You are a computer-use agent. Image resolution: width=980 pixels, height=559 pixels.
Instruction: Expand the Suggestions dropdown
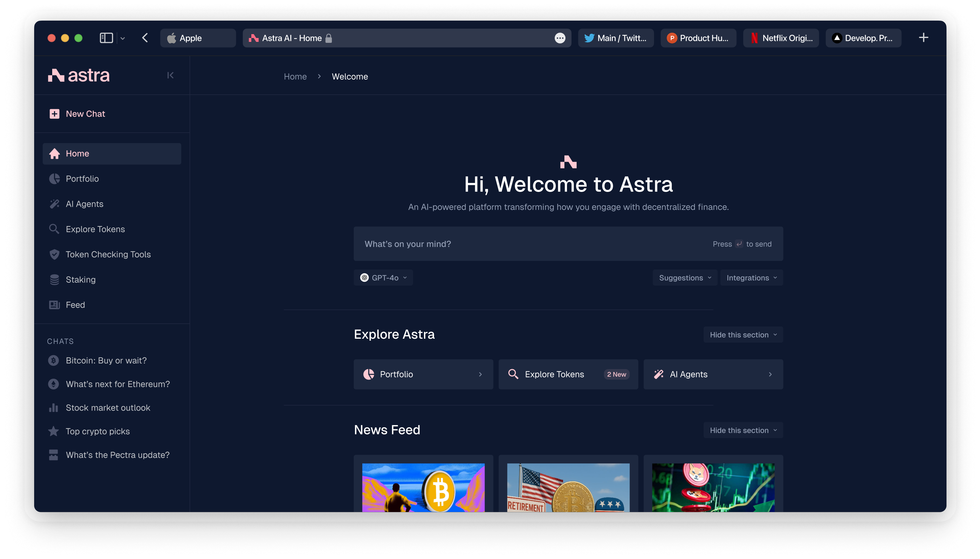coord(685,278)
